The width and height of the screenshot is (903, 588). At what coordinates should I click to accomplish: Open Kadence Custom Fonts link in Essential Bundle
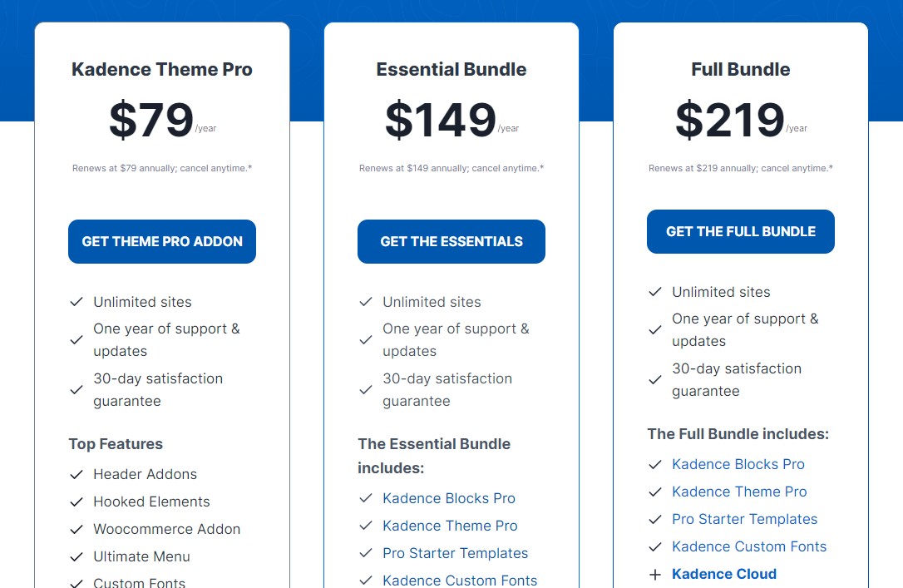click(x=460, y=580)
